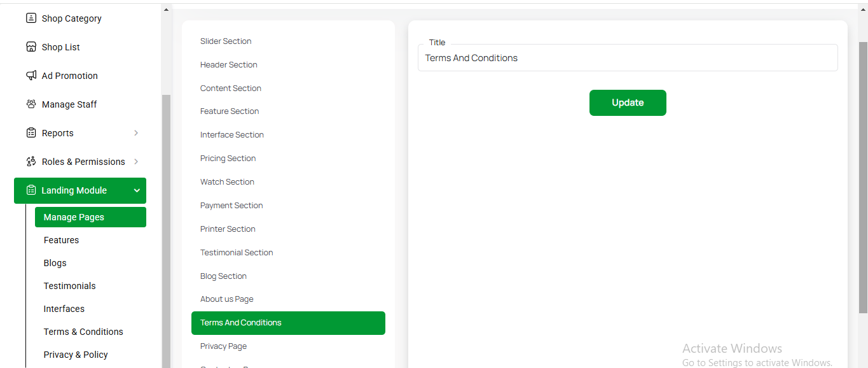Go to the Privacy & Policy link
The width and height of the screenshot is (868, 368).
[x=76, y=355]
